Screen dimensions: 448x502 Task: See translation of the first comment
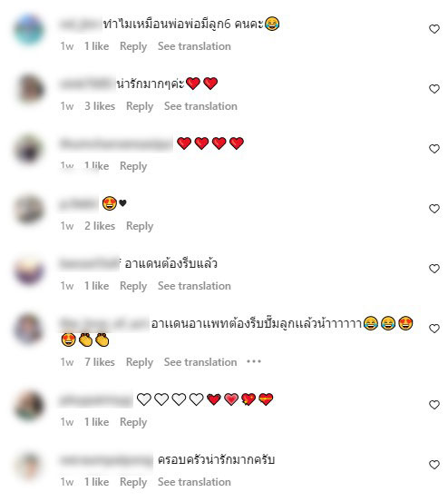194,46
